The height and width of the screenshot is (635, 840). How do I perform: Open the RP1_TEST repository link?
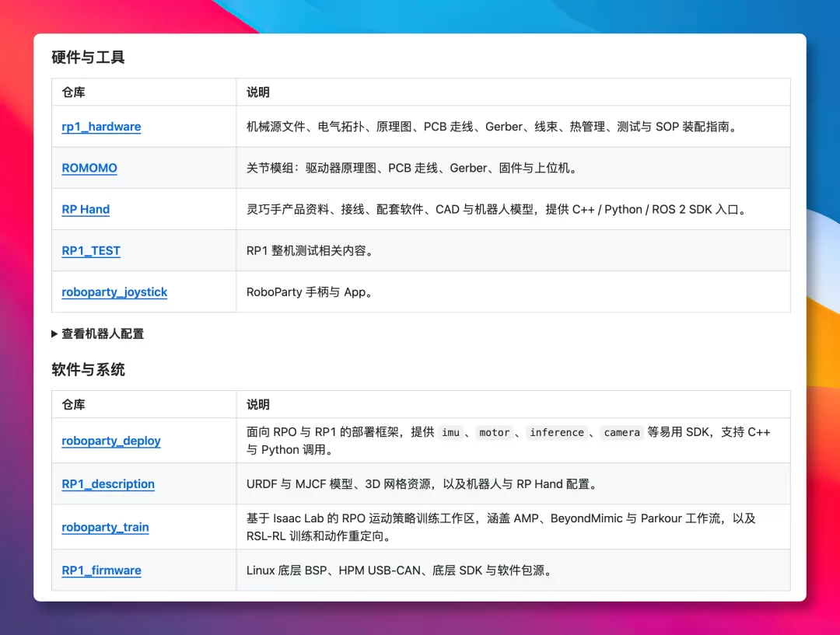click(91, 250)
